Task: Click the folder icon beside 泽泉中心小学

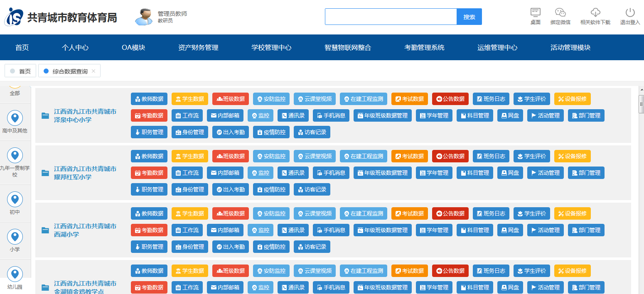Action: (x=45, y=116)
